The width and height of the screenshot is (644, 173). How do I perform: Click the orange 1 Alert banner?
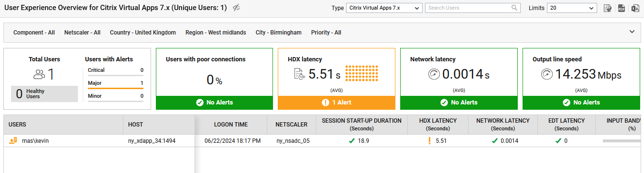tap(337, 103)
